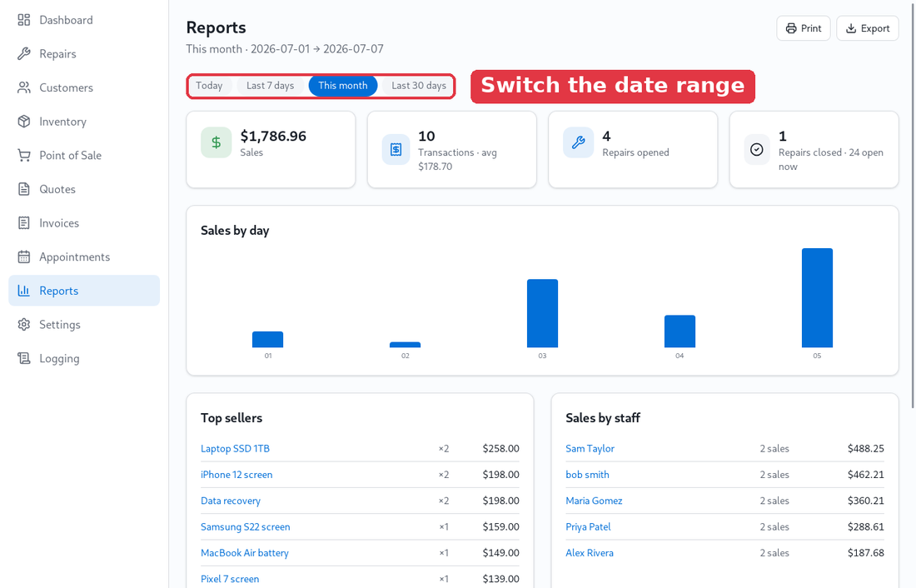Click the date range subtitle 2026-07-01 to 2026-07-07
Viewport: 916px width, 588px height.
click(x=285, y=49)
